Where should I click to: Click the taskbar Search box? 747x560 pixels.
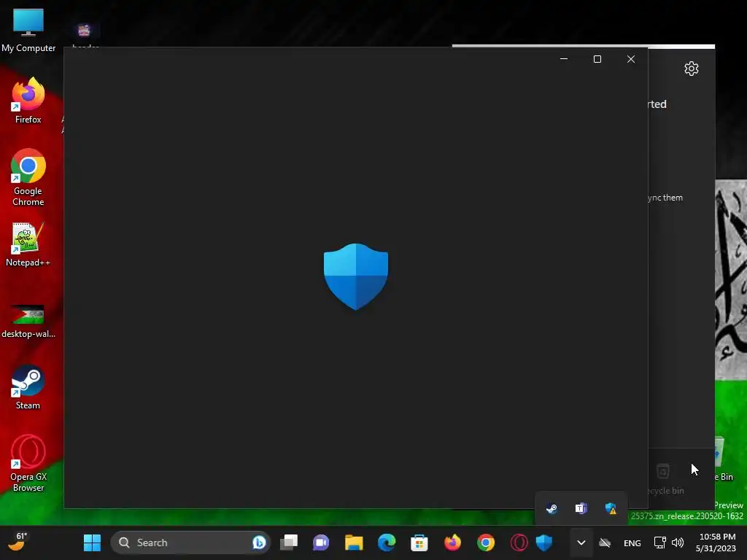pyautogui.click(x=190, y=542)
